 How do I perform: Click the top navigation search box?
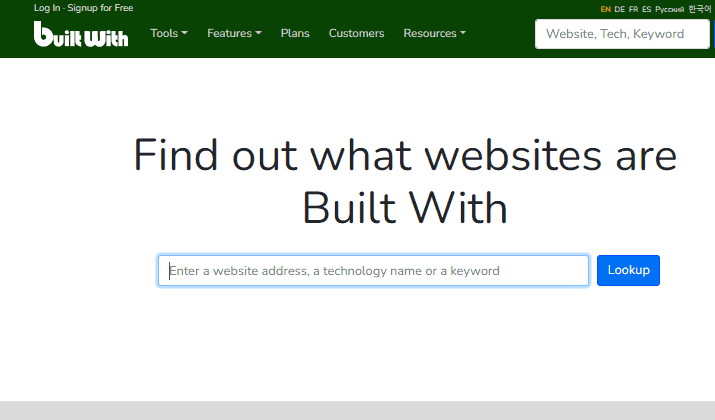(x=621, y=33)
